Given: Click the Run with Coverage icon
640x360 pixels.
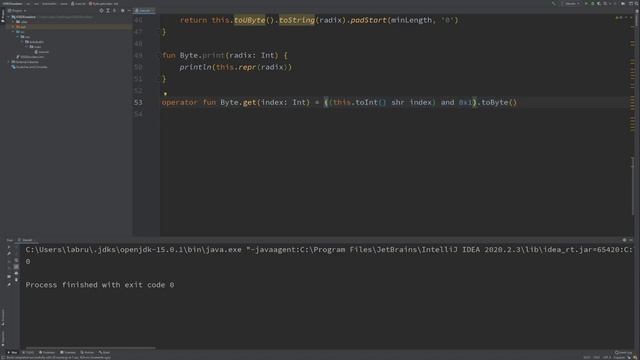Looking at the screenshot, I should point(599,4).
